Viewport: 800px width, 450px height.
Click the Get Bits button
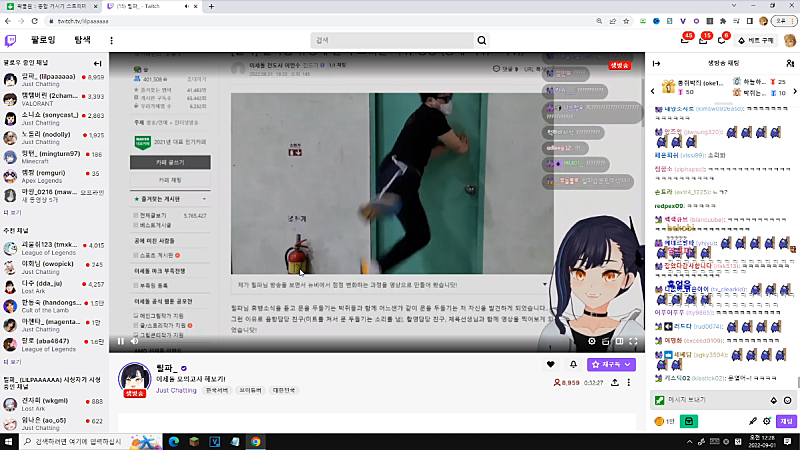click(x=756, y=40)
